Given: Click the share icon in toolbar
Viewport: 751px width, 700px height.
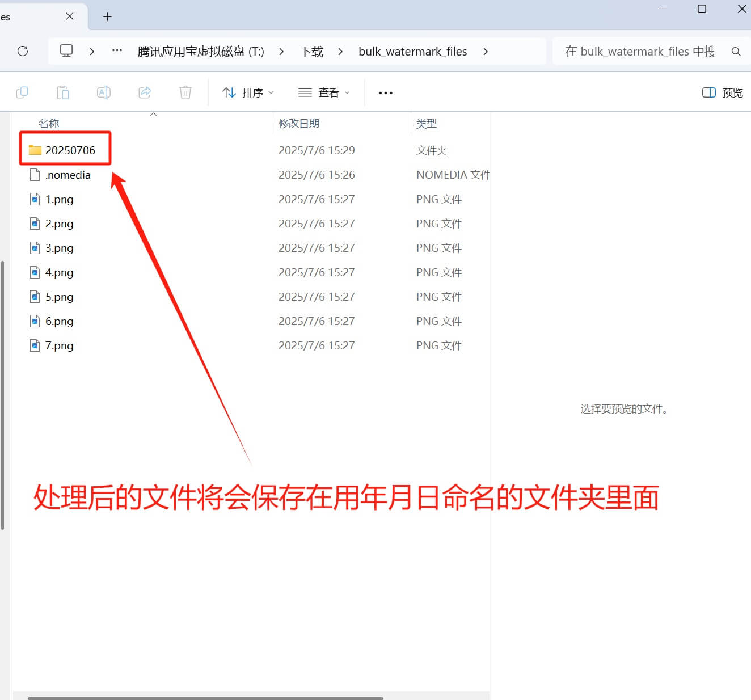Looking at the screenshot, I should point(145,92).
